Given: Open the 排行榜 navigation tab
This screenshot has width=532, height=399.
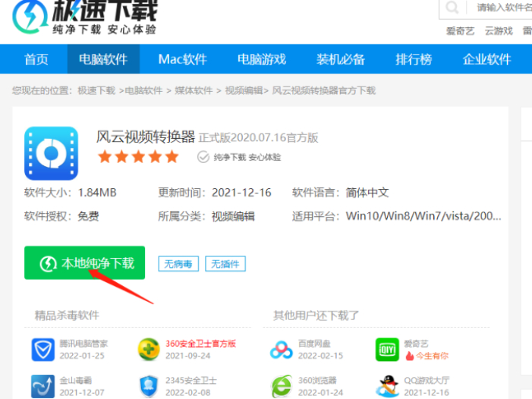Looking at the screenshot, I should pos(414,59).
